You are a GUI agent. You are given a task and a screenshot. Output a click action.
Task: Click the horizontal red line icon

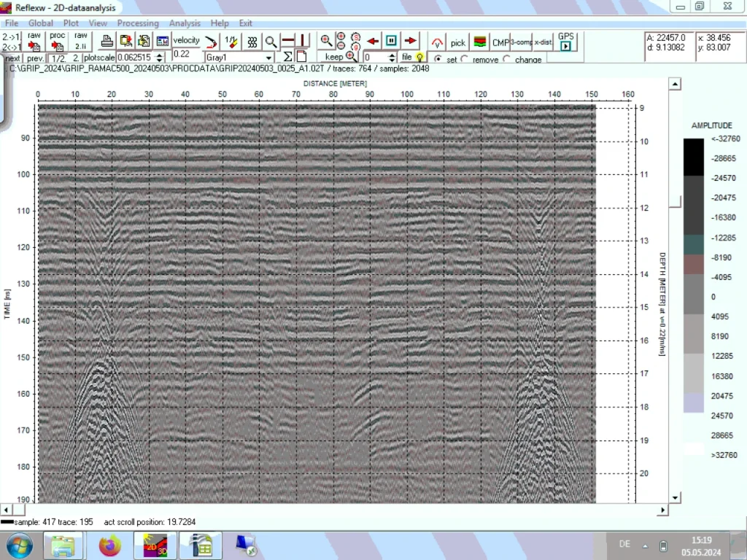click(287, 41)
